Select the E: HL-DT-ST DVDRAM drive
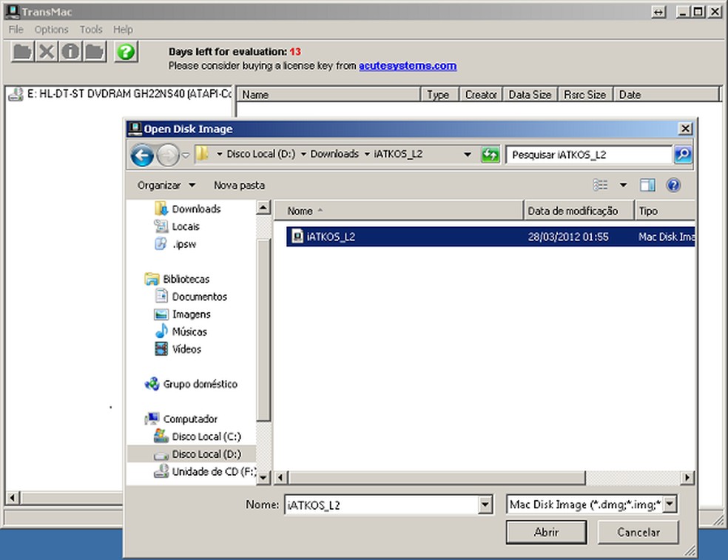The height and width of the screenshot is (560, 728). coord(120,94)
